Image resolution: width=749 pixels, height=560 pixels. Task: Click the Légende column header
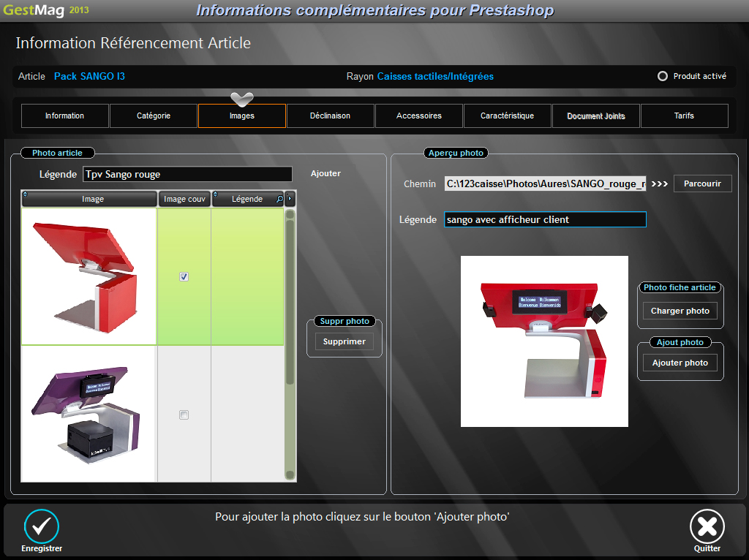pyautogui.click(x=248, y=199)
